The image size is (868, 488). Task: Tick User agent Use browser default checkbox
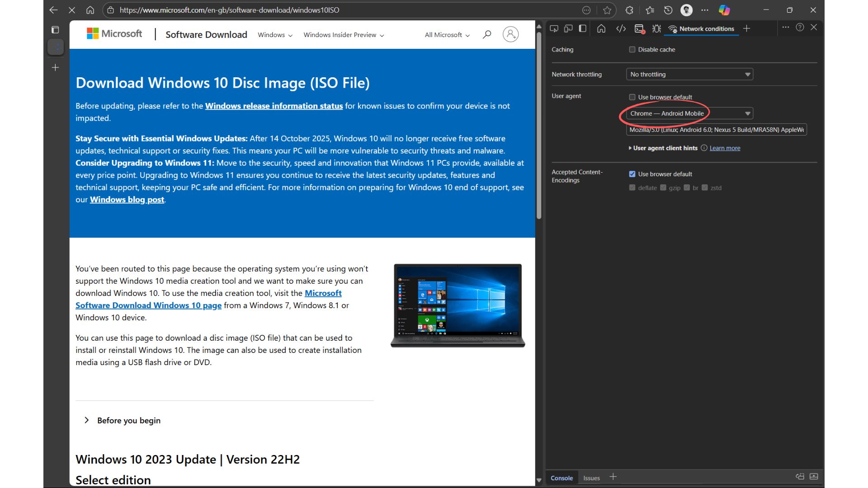tap(632, 97)
